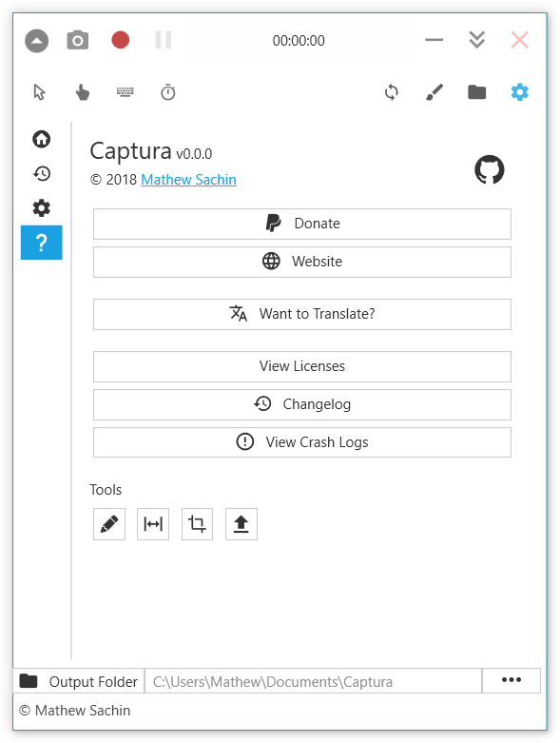The image size is (560, 743).
Task: Toggle keystrokes overlay keyboard icon
Action: pyautogui.click(x=126, y=91)
